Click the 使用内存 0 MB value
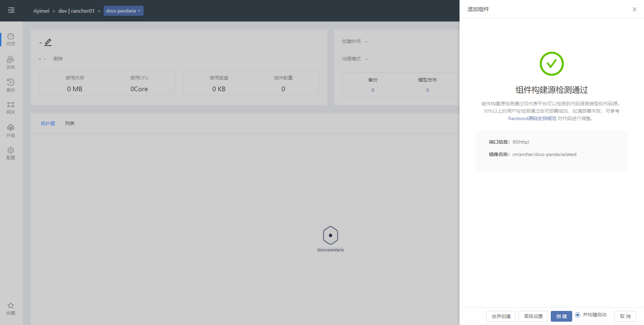The width and height of the screenshot is (644, 325). click(x=75, y=89)
